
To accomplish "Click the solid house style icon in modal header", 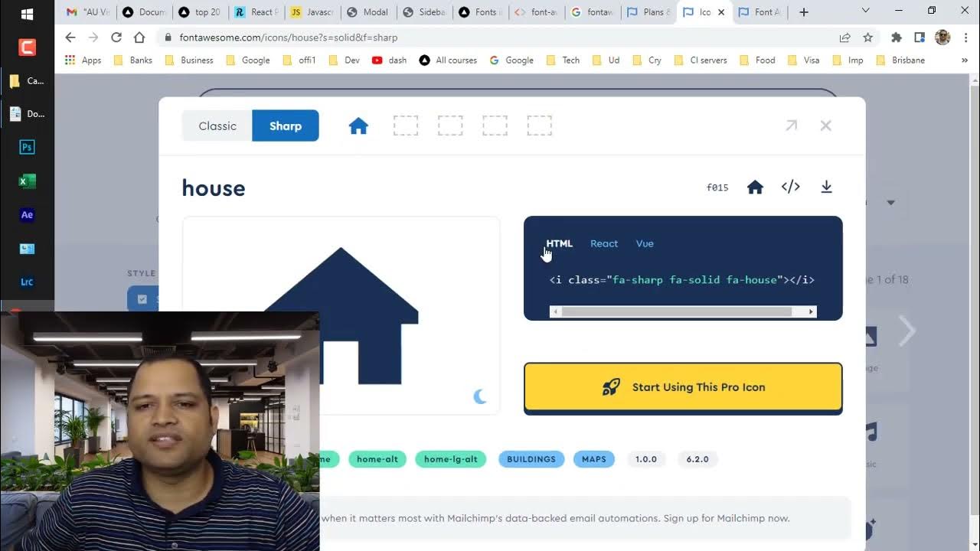I will click(x=358, y=126).
